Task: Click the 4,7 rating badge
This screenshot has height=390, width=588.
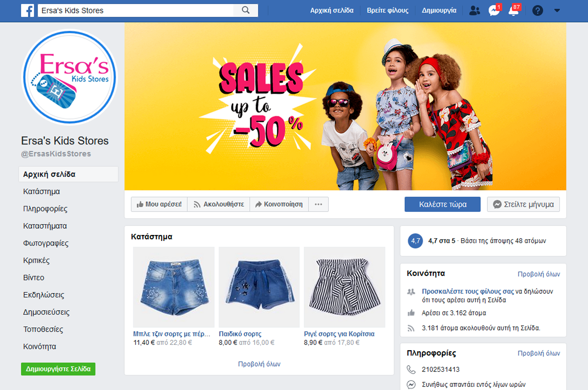Action: click(x=415, y=241)
